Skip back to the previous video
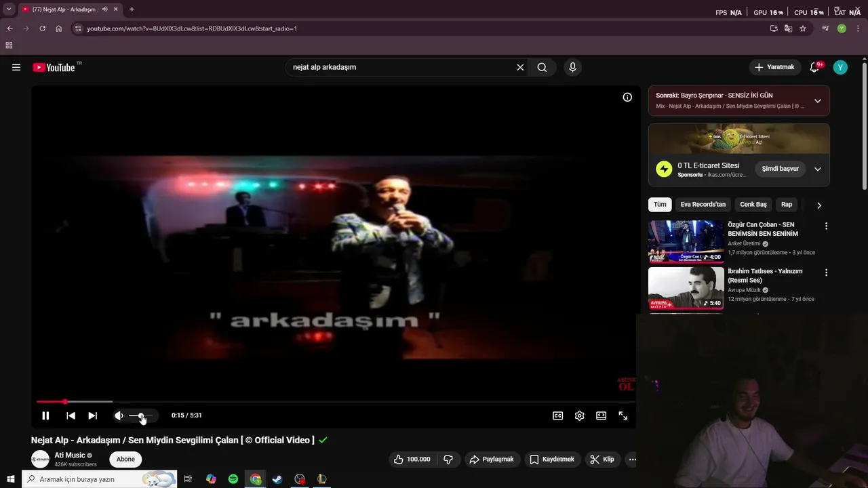Viewport: 868px width, 488px height. pyautogui.click(x=71, y=415)
